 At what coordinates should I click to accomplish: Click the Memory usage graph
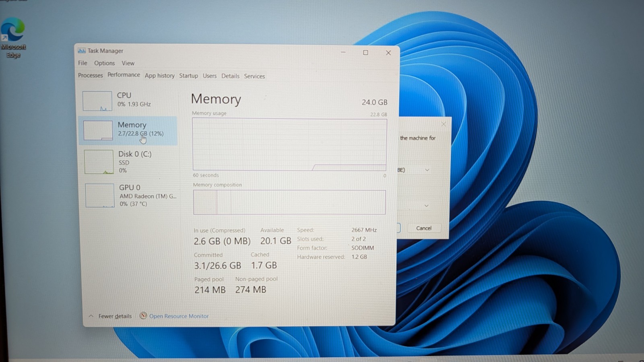click(289, 144)
